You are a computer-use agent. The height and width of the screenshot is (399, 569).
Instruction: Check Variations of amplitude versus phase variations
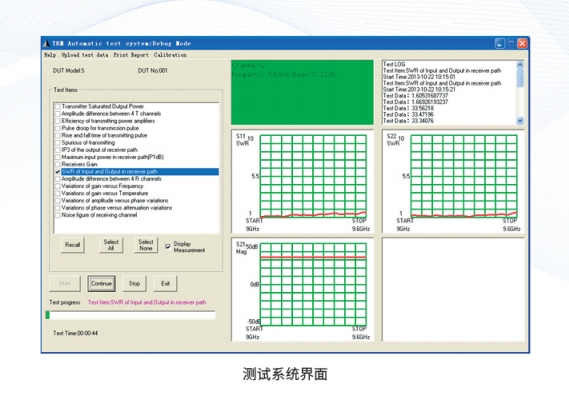[57, 201]
